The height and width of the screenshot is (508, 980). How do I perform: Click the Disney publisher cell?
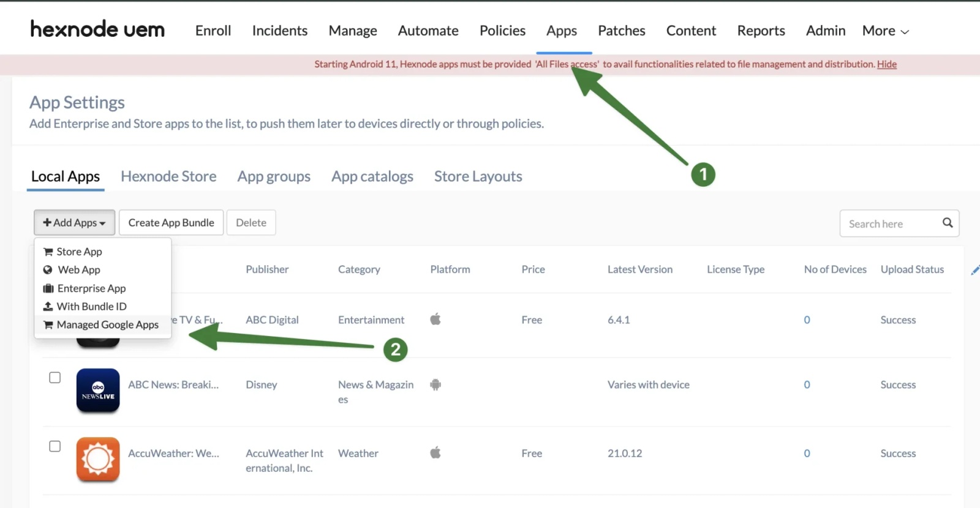pos(262,384)
